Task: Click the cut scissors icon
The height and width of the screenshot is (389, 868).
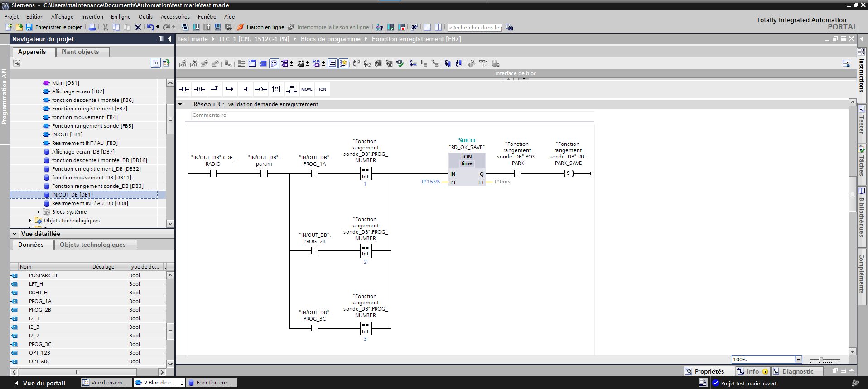Action: (105, 27)
